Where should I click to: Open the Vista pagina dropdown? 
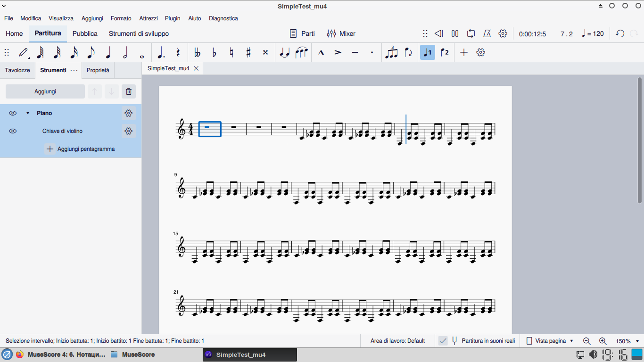click(x=550, y=341)
